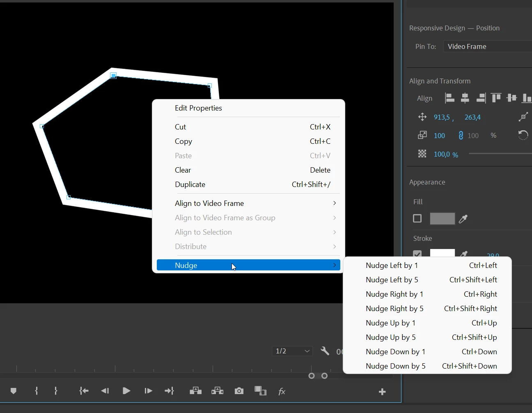Pick fill color with the eyedropper
This screenshot has height=413, width=532.
pos(463,219)
